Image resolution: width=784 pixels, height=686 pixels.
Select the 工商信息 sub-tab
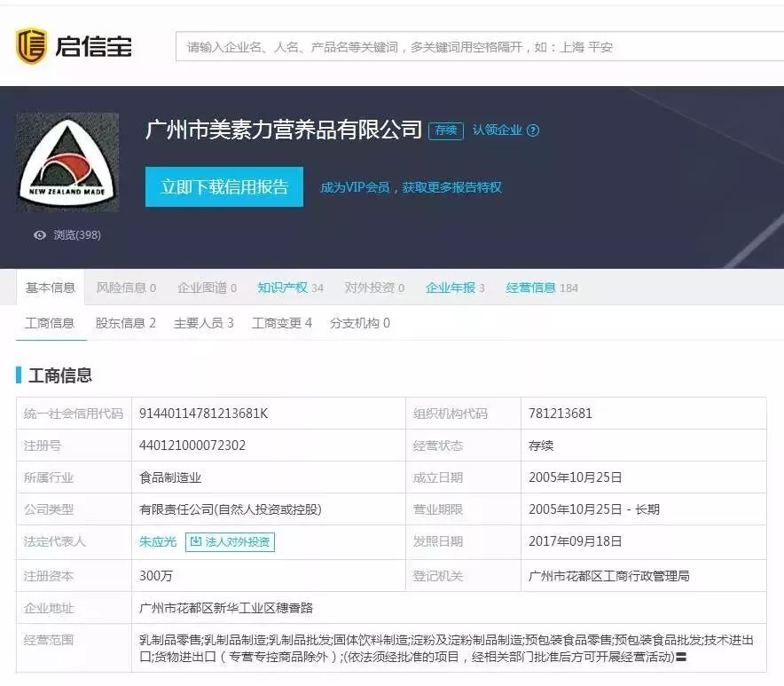tap(50, 323)
